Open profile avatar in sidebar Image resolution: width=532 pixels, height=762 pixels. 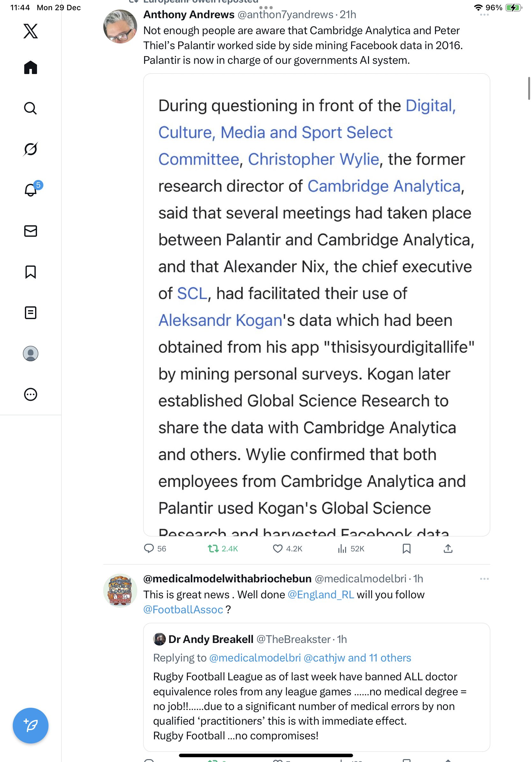(31, 354)
